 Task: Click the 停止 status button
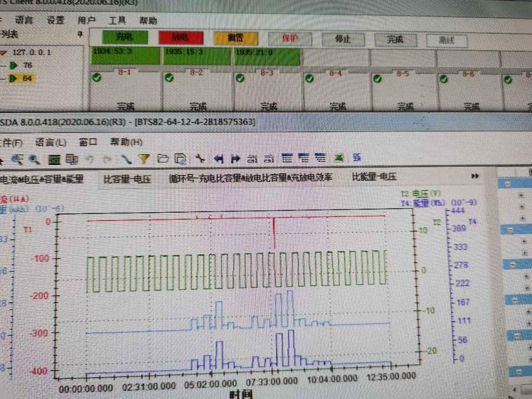click(x=342, y=39)
